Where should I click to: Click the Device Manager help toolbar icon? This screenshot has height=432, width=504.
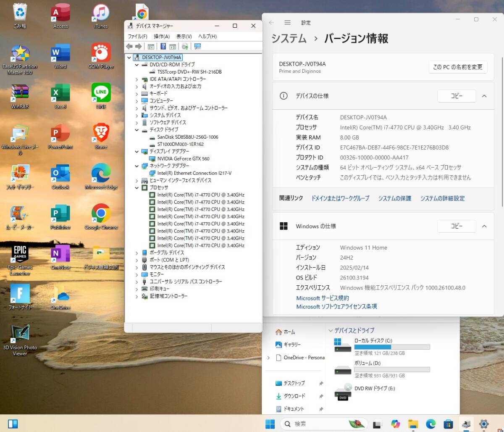click(x=163, y=46)
